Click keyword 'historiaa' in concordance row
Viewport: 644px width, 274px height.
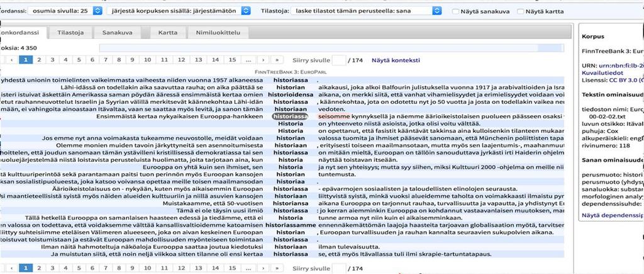[x=290, y=181]
